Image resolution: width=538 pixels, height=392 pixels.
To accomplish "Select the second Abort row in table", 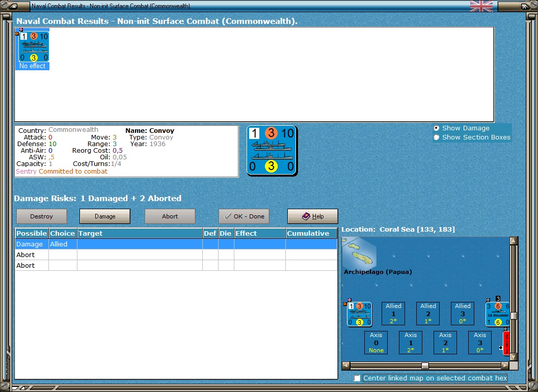I will pos(176,265).
